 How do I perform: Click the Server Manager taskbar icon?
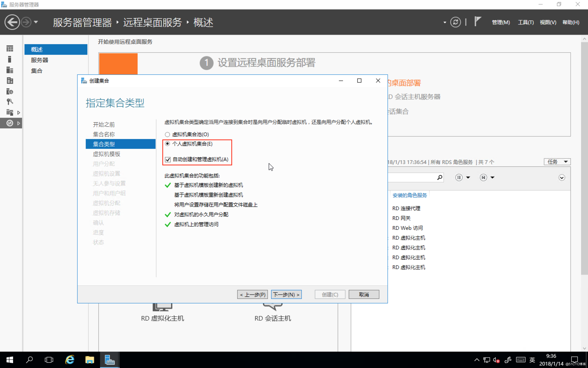pyautogui.click(x=109, y=360)
